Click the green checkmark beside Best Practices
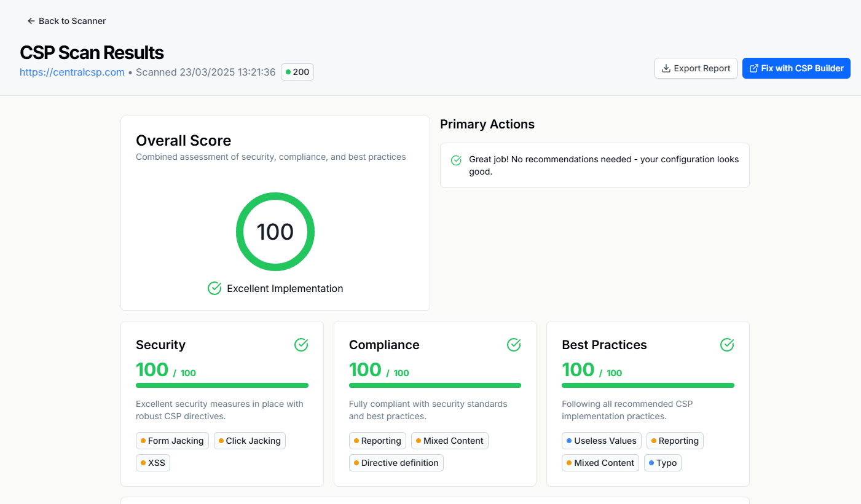 coord(727,345)
